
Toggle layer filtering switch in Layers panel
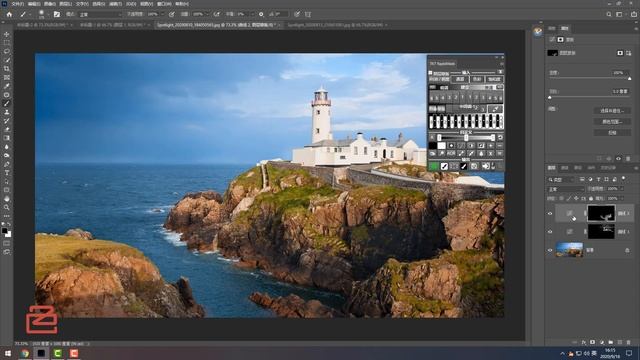[x=624, y=179]
